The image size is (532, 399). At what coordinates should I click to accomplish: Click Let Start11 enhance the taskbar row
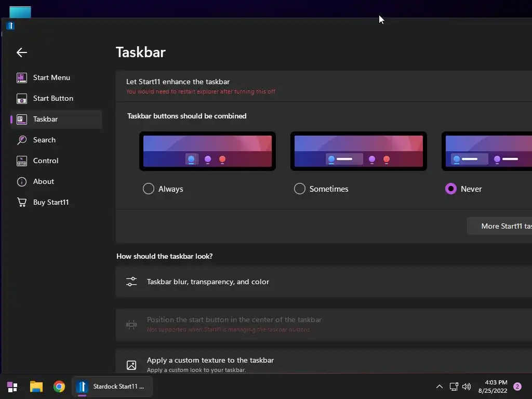pos(324,86)
